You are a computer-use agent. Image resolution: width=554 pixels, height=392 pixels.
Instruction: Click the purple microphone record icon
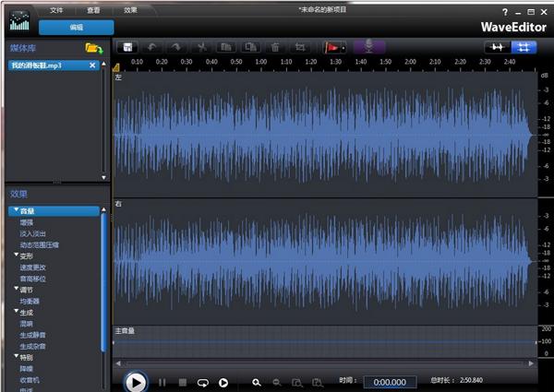pyautogui.click(x=368, y=46)
